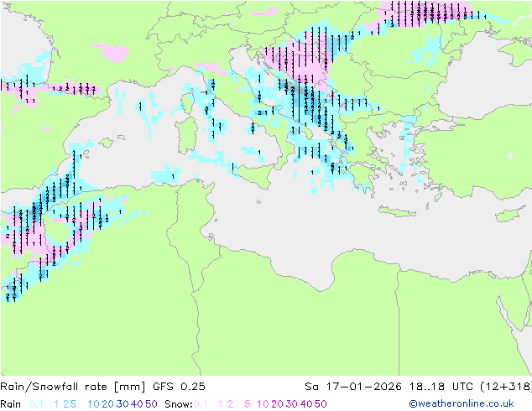Click the Rain legend value 0.1
Viewport: 532px width, 411px height.
(x=36, y=404)
